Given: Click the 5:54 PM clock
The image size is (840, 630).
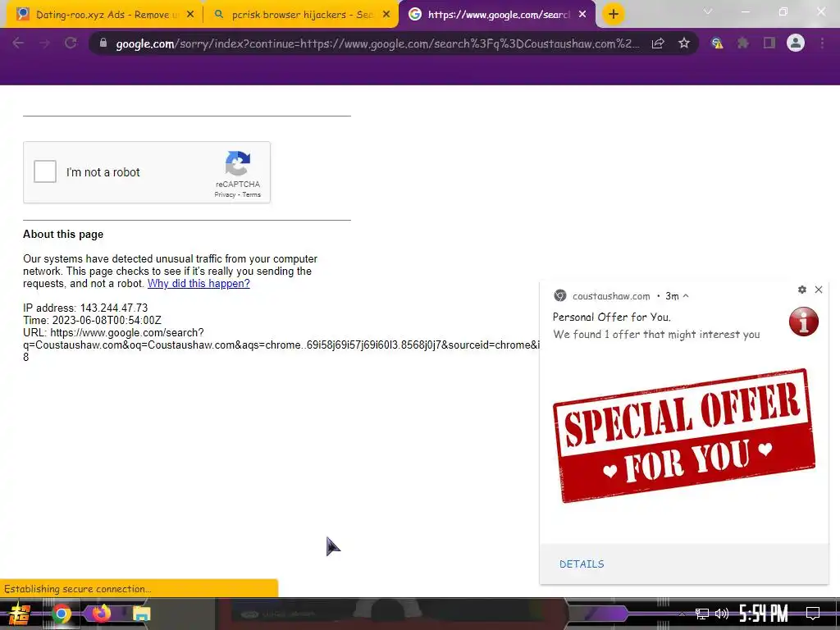Looking at the screenshot, I should coord(764,614).
